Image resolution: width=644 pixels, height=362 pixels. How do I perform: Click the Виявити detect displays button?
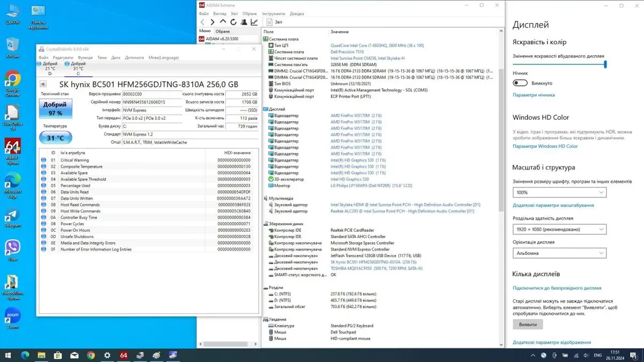pyautogui.click(x=528, y=324)
